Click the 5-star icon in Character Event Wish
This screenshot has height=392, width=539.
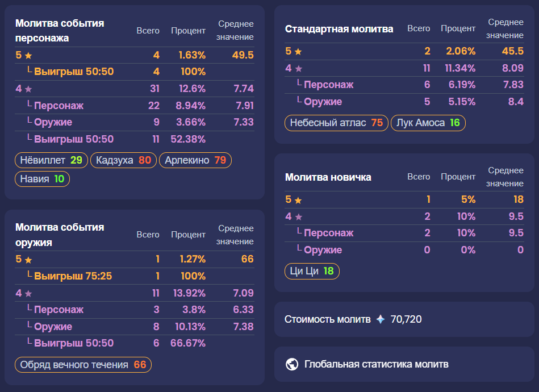[x=28, y=55]
